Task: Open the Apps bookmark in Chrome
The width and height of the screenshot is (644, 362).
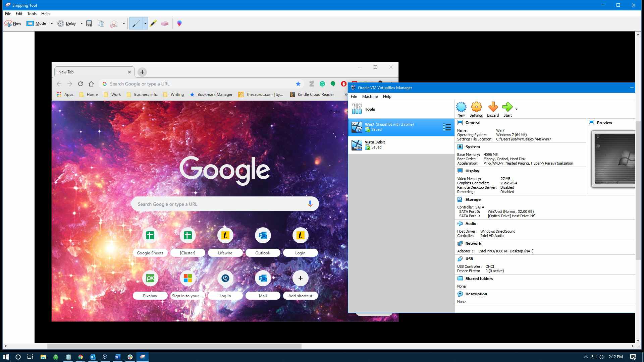Action: pos(65,95)
